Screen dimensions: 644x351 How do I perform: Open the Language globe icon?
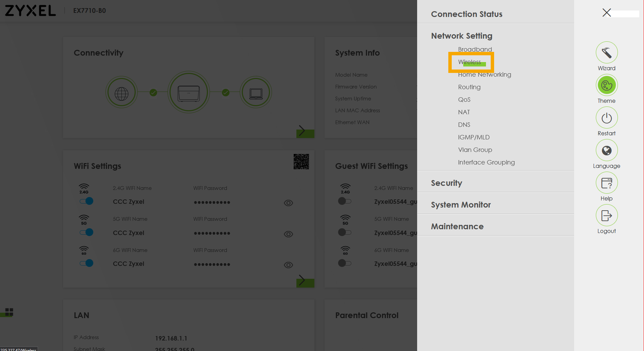(606, 150)
